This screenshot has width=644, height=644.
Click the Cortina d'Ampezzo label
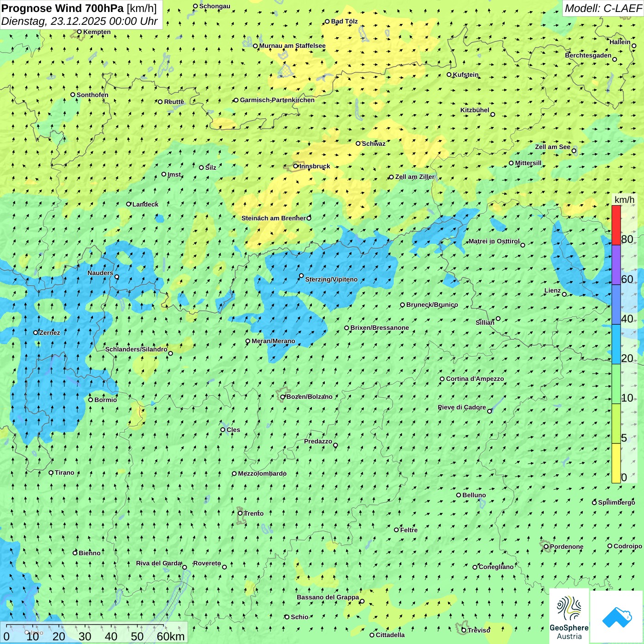pyautogui.click(x=475, y=379)
